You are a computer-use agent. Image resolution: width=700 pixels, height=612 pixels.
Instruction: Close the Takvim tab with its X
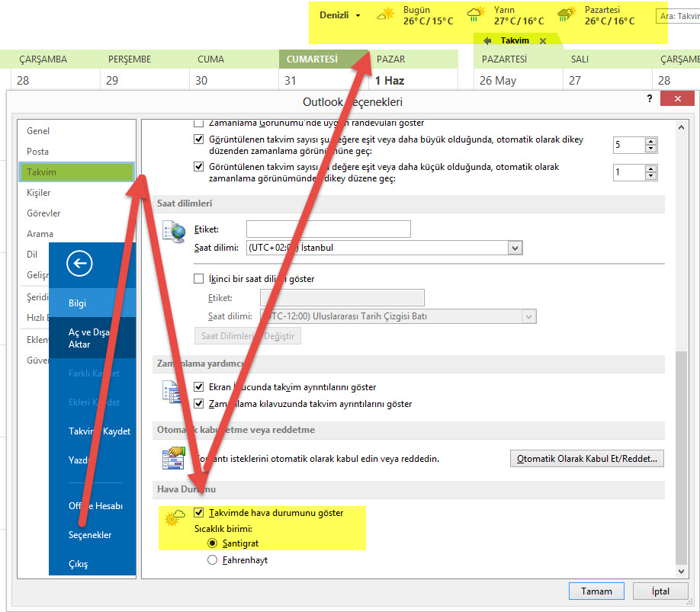[543, 41]
